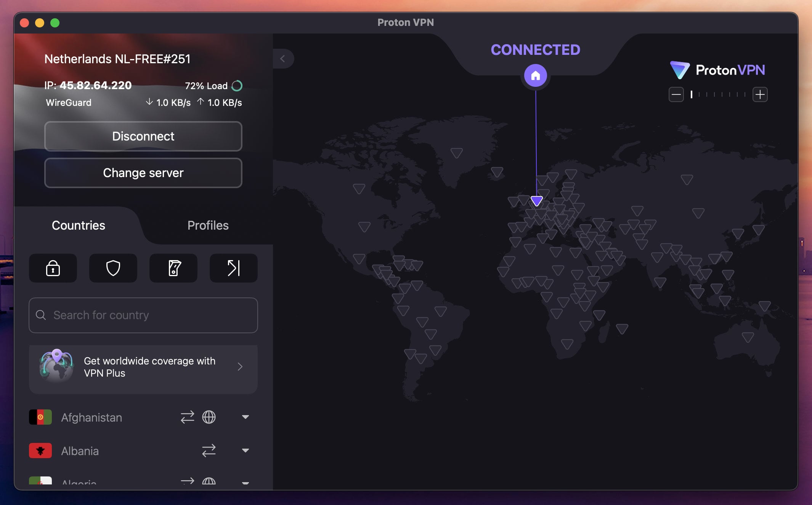Click the WireGuard protocol label
Viewport: 812px width, 505px height.
point(69,102)
